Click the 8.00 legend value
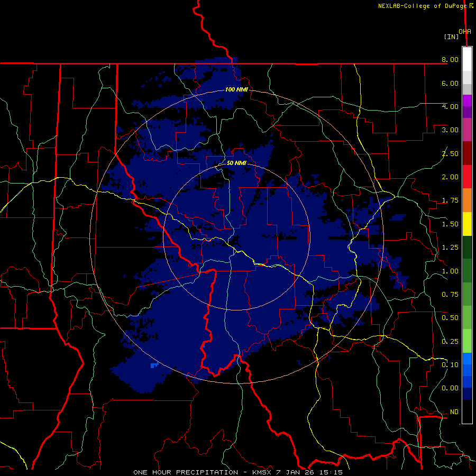The width and height of the screenshot is (476, 476). tap(450, 59)
